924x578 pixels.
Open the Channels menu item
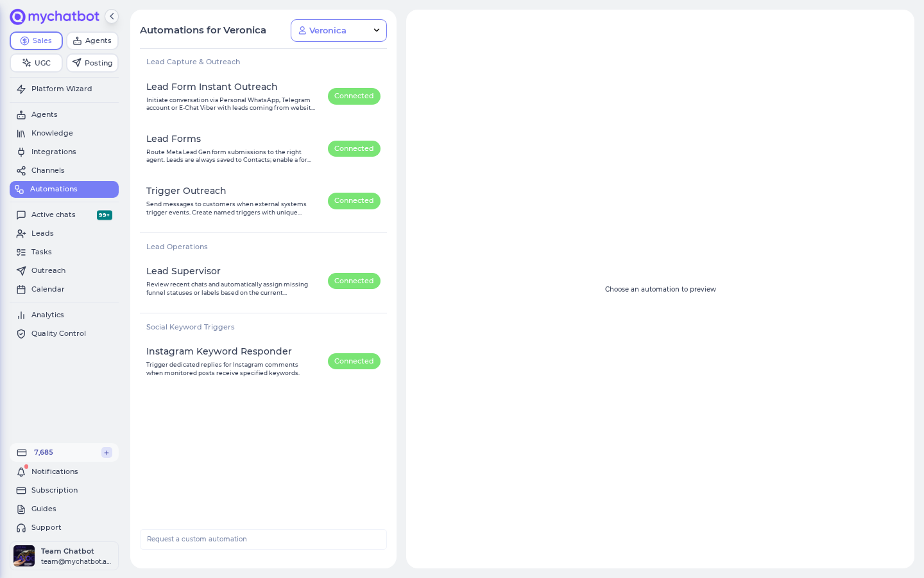[x=64, y=171]
